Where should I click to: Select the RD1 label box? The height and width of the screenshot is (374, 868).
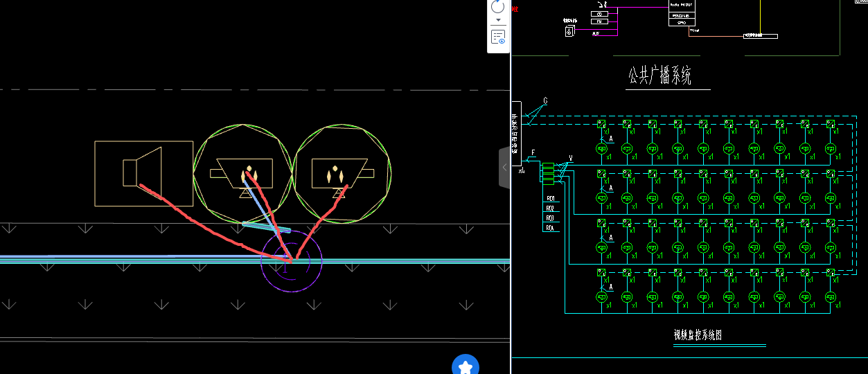tap(551, 199)
